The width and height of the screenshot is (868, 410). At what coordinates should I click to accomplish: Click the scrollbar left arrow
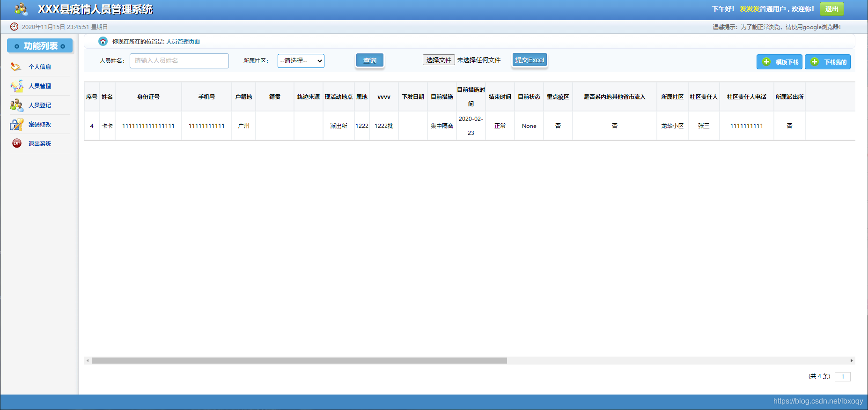coord(88,361)
